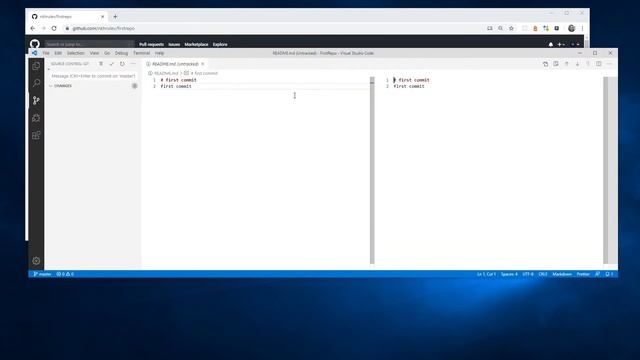Open Marketplace link on GitHub

pos(196,44)
